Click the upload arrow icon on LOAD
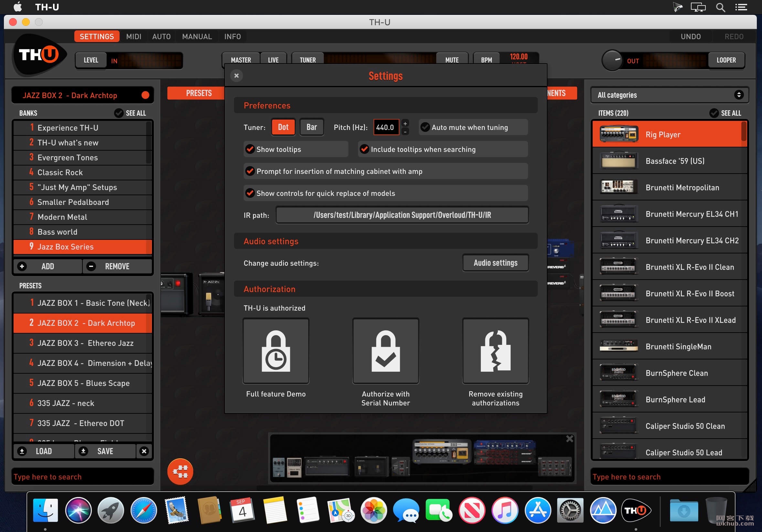The image size is (762, 532). point(22,451)
